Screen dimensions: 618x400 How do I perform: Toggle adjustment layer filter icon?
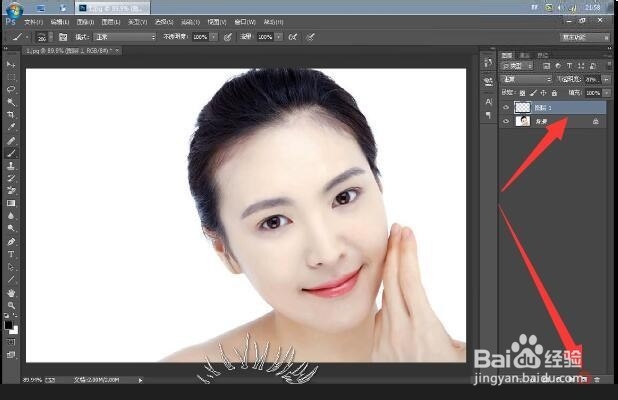[x=558, y=66]
